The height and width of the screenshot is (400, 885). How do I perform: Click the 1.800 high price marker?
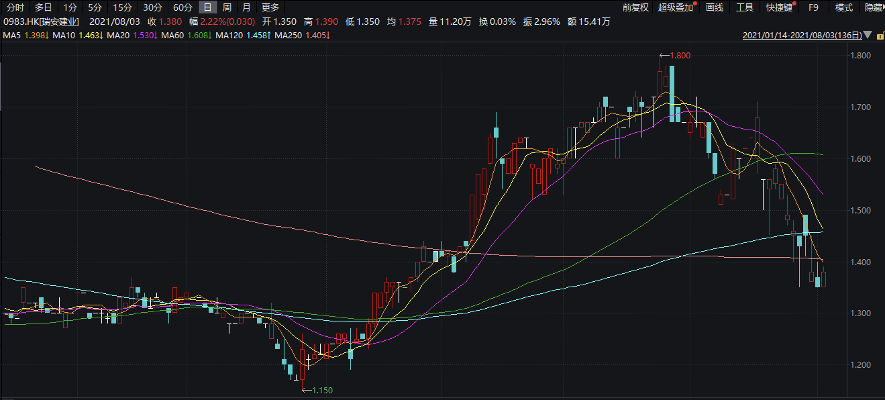coord(678,57)
